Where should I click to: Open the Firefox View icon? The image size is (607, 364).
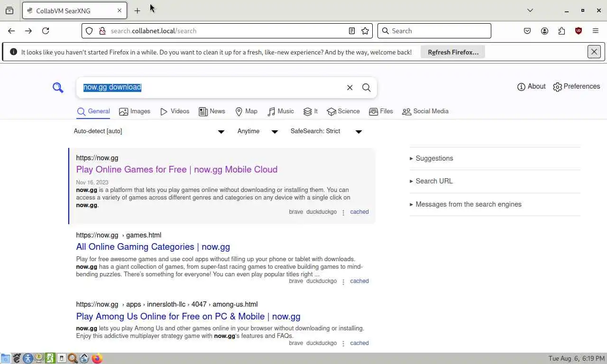point(9,10)
